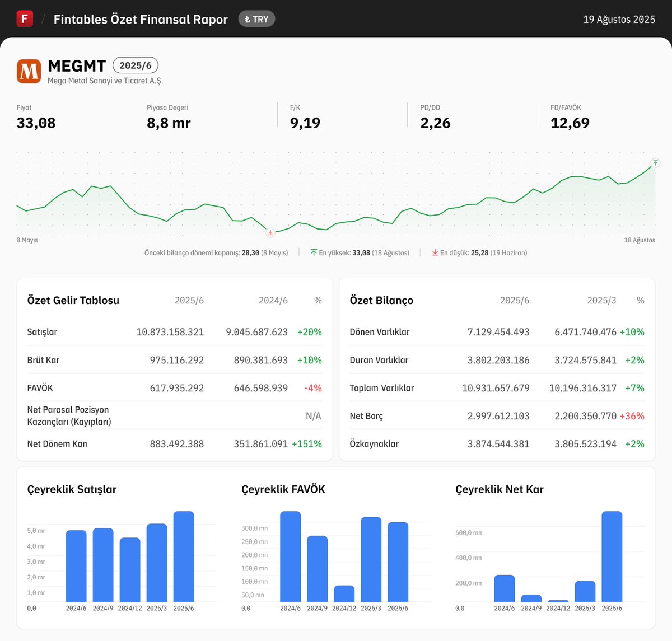Select the 2025/6 bar in Çeyreklik Satışlar chart
Viewport: 672px width, 641px height.
click(185, 557)
